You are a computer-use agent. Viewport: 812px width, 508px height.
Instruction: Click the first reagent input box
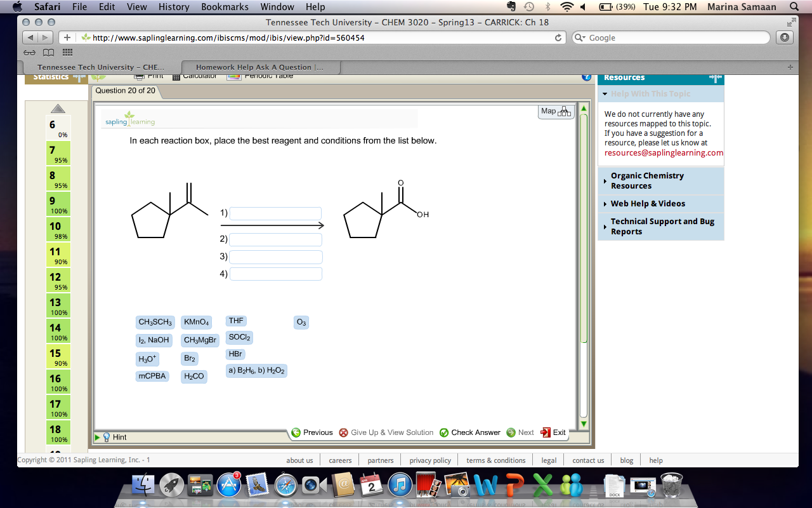276,213
